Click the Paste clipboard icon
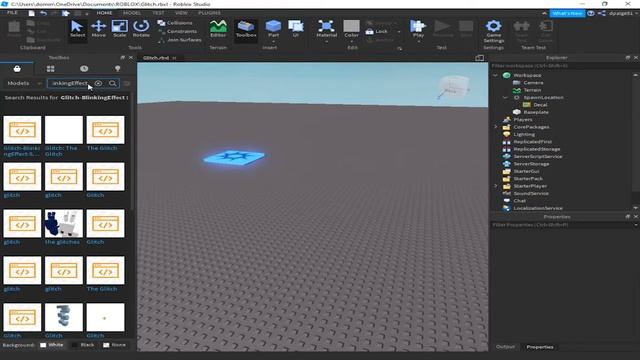The width and height of the screenshot is (640, 360). pyautogui.click(x=14, y=29)
